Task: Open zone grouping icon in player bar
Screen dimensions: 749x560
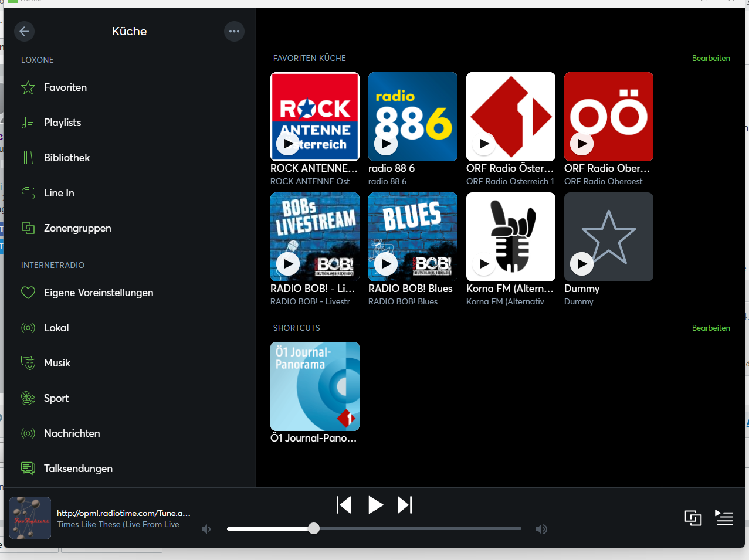Action: (x=693, y=518)
